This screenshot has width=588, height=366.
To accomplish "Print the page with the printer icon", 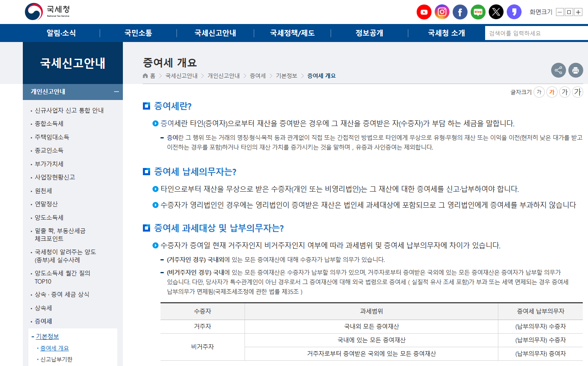I will [576, 70].
